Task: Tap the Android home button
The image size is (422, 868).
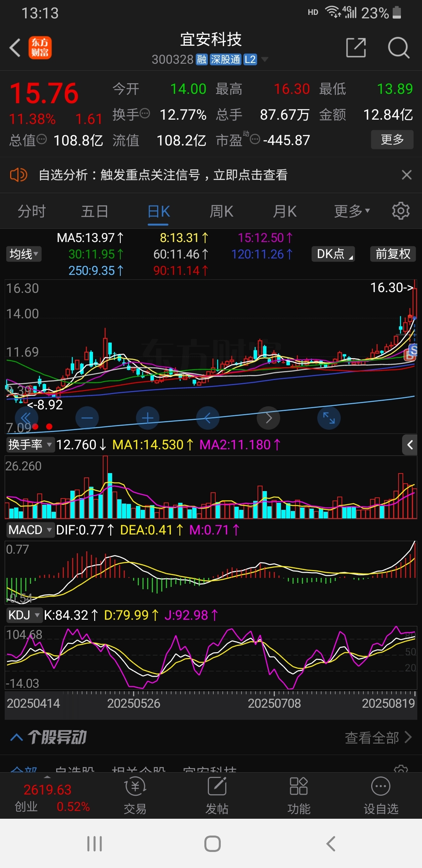Action: coord(213,843)
